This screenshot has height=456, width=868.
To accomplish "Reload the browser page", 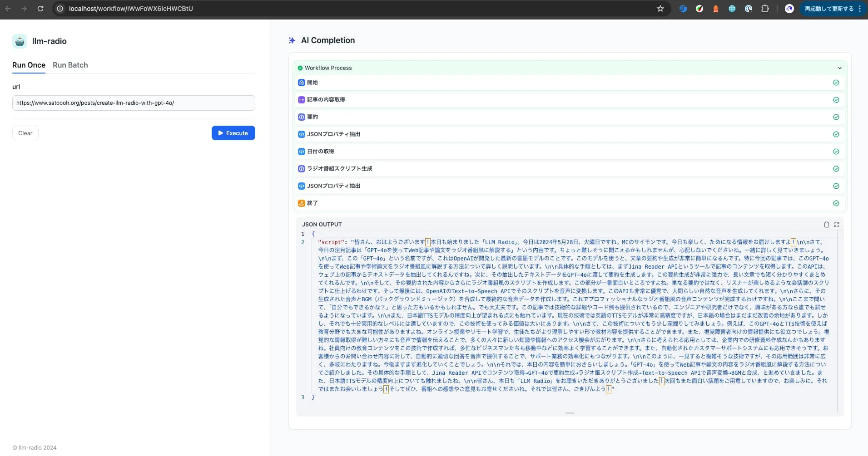I will click(40, 9).
